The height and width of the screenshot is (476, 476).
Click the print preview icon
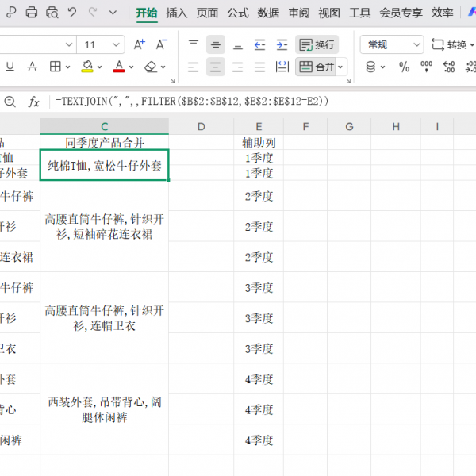tap(52, 13)
